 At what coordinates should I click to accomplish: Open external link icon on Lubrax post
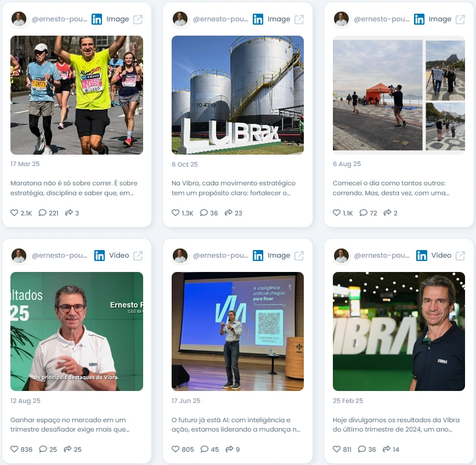tap(299, 19)
